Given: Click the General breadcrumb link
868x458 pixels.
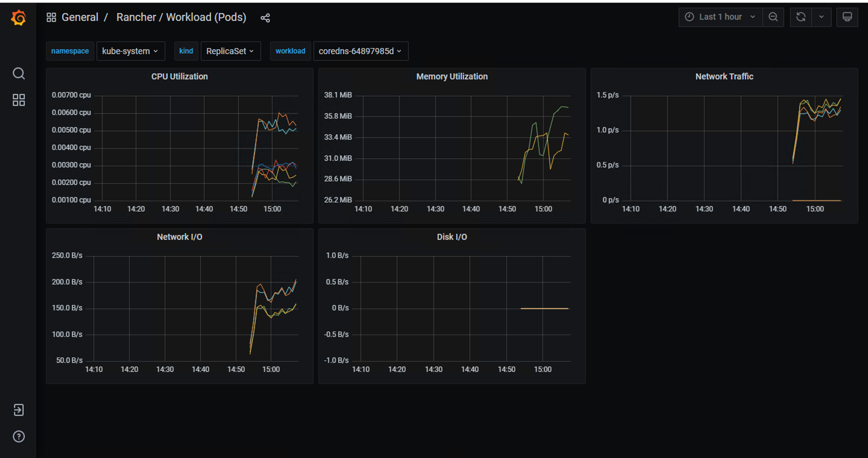Looking at the screenshot, I should [80, 17].
